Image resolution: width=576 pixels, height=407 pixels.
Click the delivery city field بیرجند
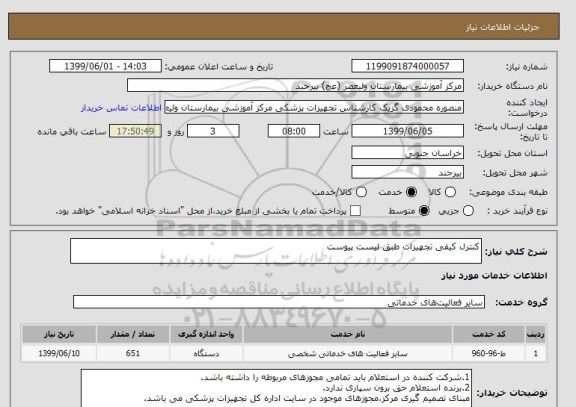point(407,172)
